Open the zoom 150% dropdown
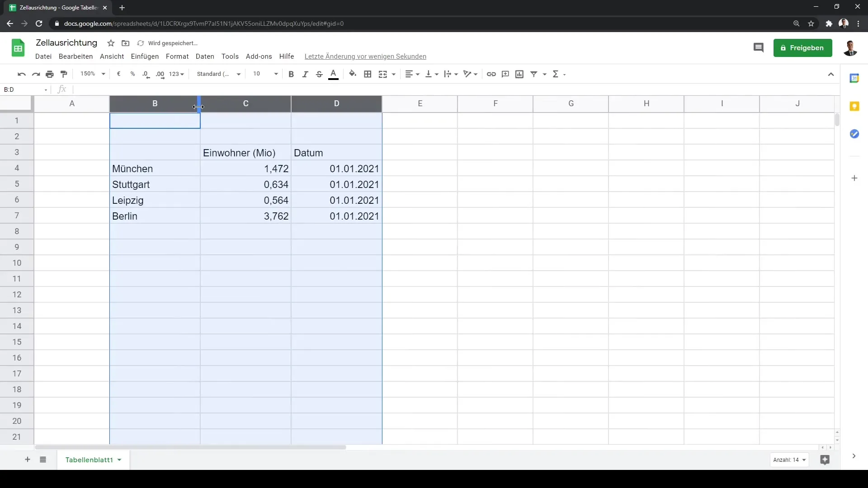The width and height of the screenshot is (868, 488). click(x=93, y=74)
